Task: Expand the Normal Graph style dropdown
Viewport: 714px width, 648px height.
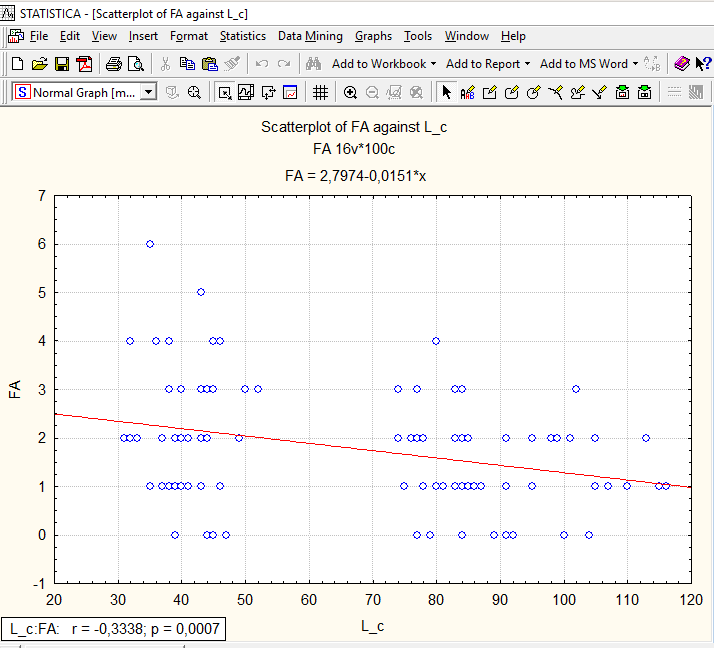Action: tap(148, 92)
